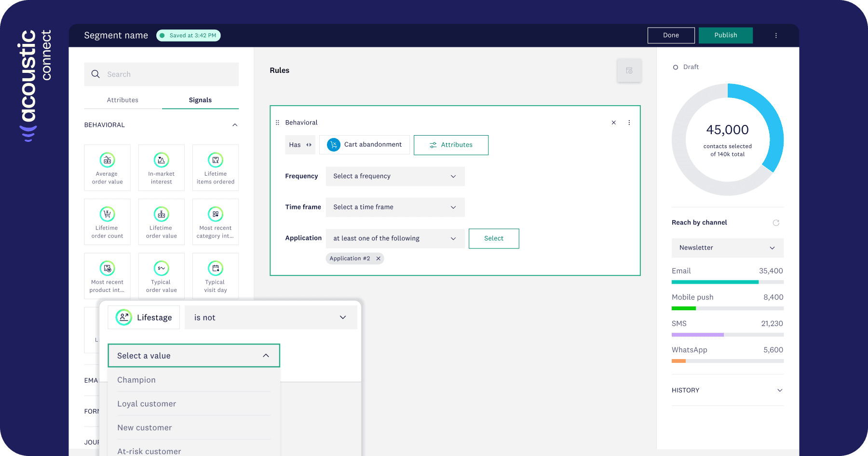The image size is (868, 456).
Task: Refresh the Reach by channel data
Action: click(x=776, y=222)
